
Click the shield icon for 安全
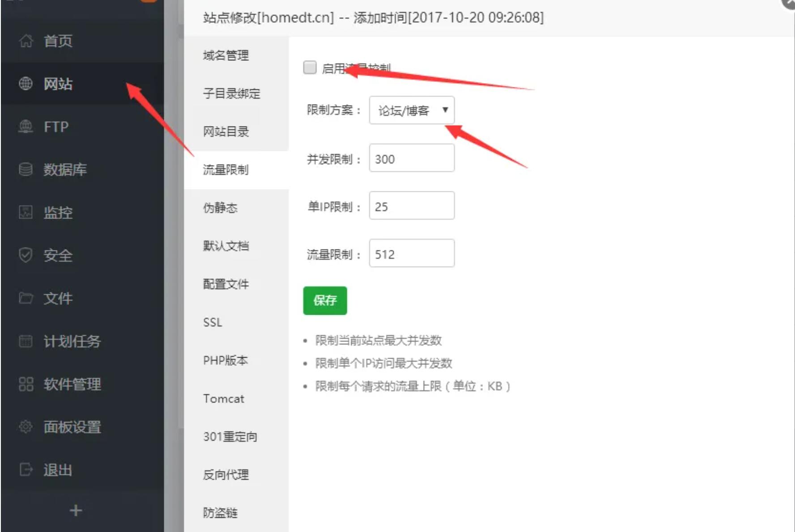pos(26,255)
